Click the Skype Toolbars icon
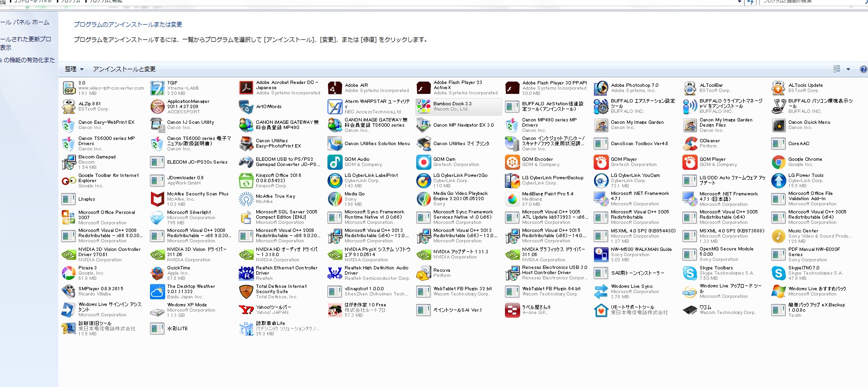Viewport: 868px width, 387px height. (690, 273)
